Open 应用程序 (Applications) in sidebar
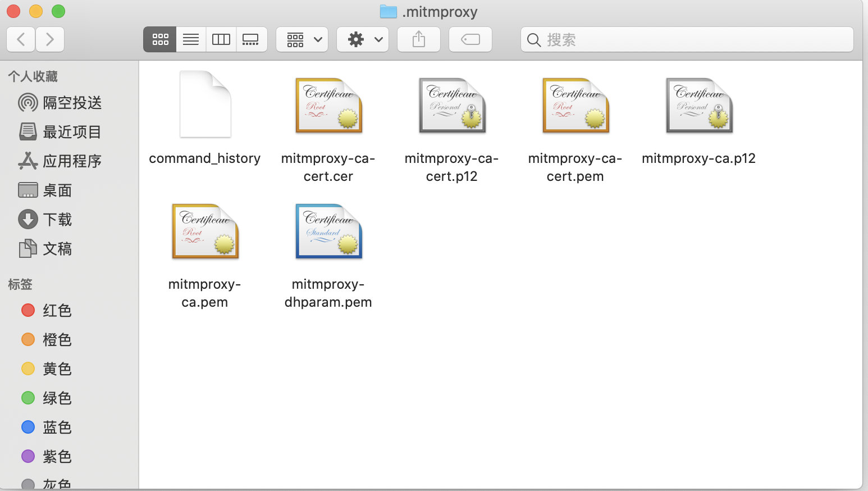 coord(70,161)
